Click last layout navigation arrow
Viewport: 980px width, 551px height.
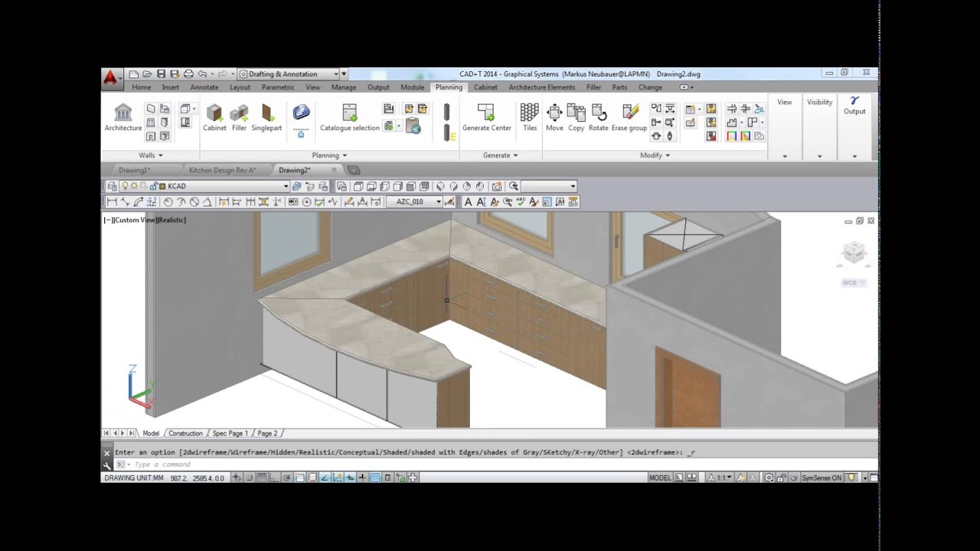click(132, 433)
